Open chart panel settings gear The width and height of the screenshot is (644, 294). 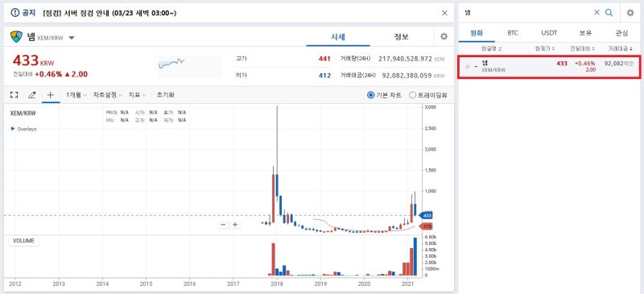pos(444,36)
